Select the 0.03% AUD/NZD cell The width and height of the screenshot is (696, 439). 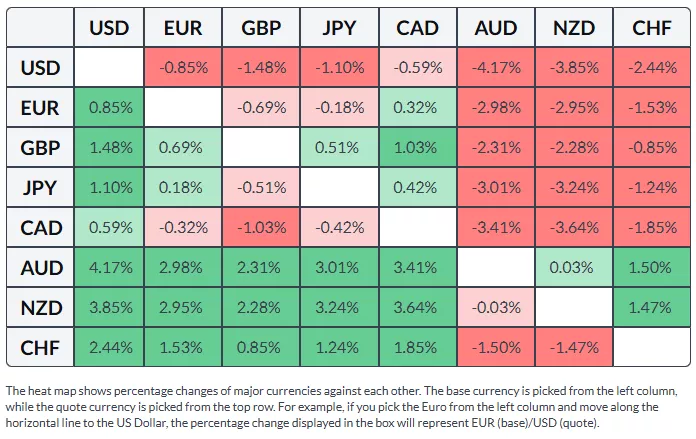tap(574, 268)
